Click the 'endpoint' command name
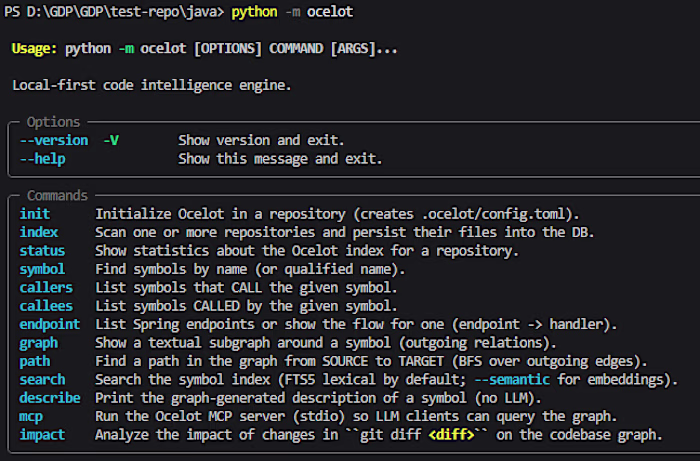700x461 pixels. [50, 324]
